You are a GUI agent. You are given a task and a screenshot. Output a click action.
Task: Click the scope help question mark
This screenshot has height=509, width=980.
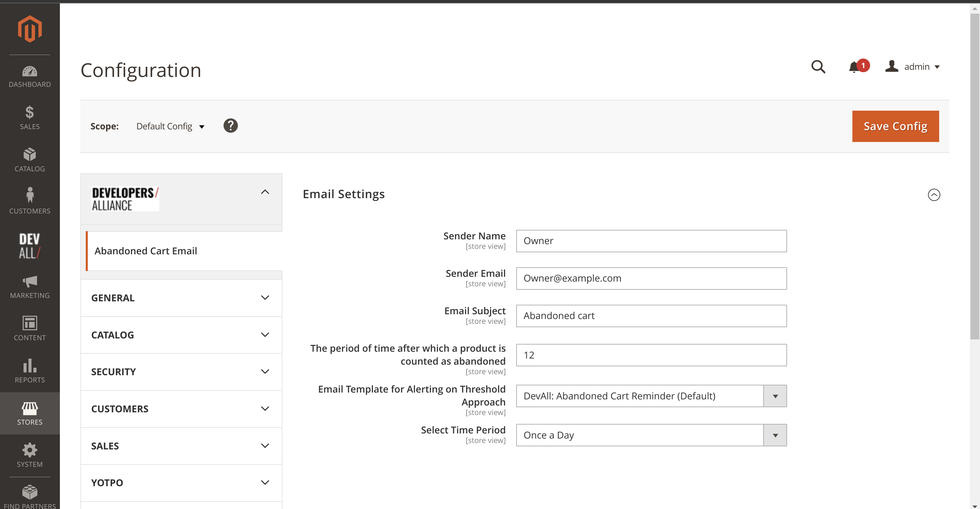pyautogui.click(x=231, y=126)
